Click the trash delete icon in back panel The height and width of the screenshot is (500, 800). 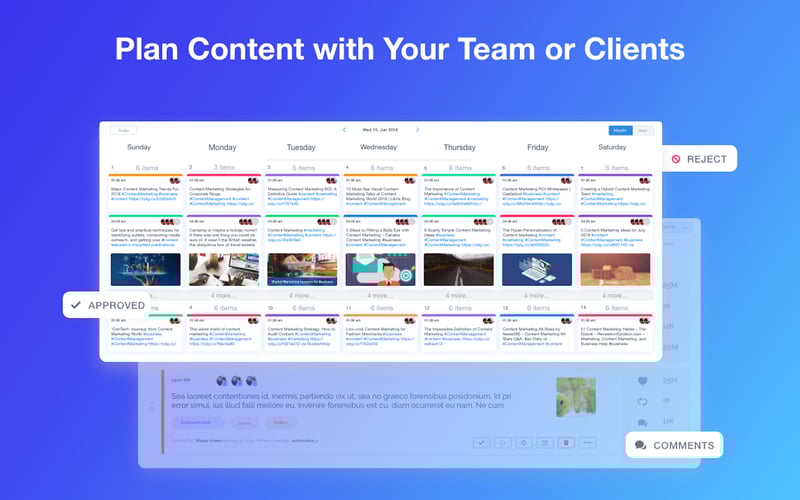click(x=566, y=443)
